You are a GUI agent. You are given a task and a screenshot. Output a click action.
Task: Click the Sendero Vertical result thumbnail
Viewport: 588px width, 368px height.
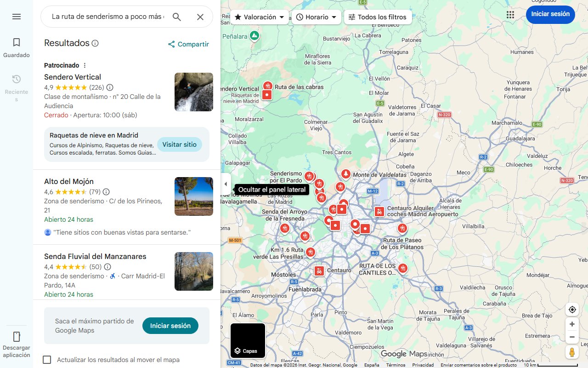pyautogui.click(x=193, y=92)
